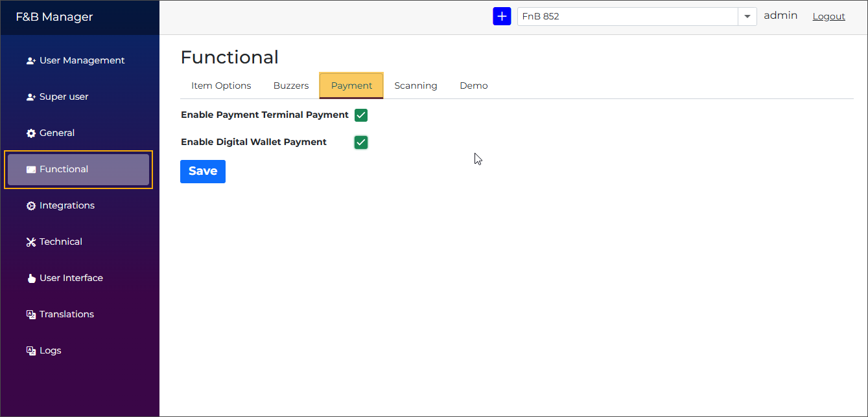
Task: Select the Technical wrench icon
Action: click(30, 242)
